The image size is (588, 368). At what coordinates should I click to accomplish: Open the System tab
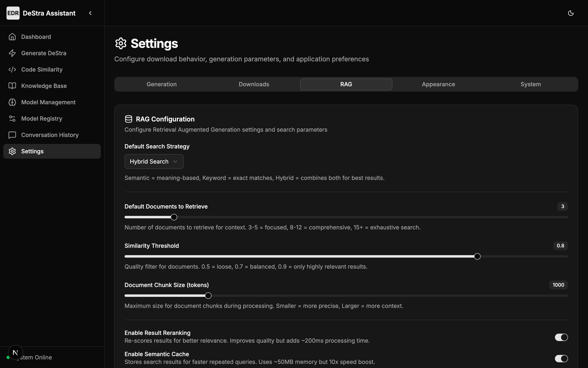click(x=531, y=84)
